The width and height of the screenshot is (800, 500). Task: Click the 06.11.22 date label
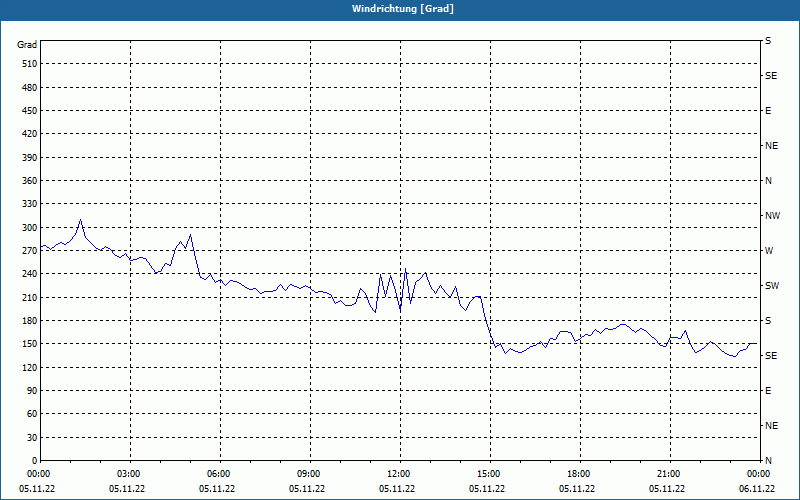coord(757,489)
